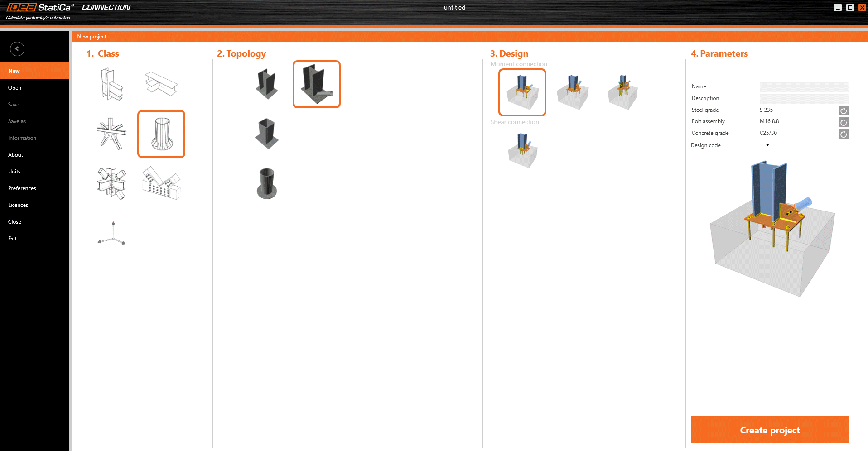868x451 pixels.
Task: Select New in the sidebar menu
Action: pos(34,71)
